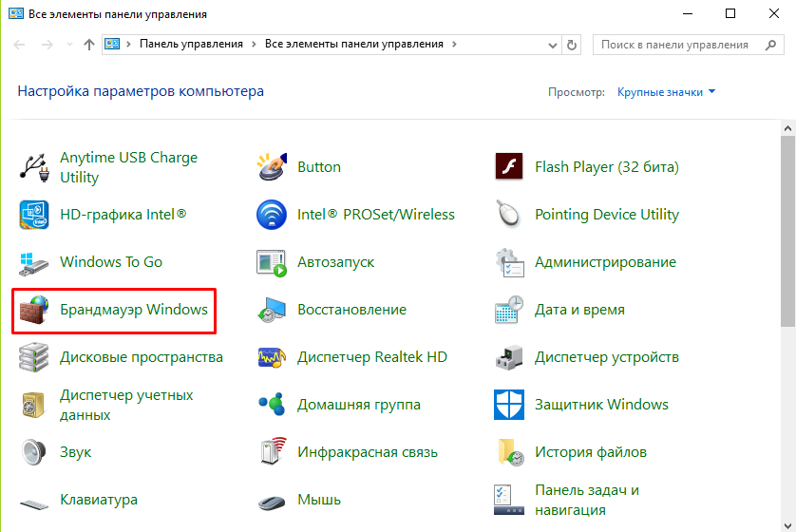
Task: Expand the address bar history dropdown
Action: click(553, 46)
